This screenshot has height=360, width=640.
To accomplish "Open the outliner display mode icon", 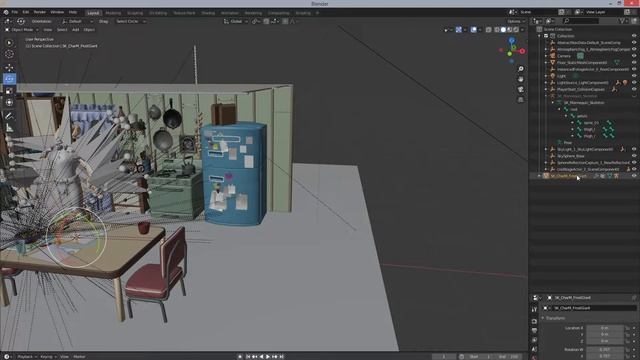I will click(x=550, y=20).
